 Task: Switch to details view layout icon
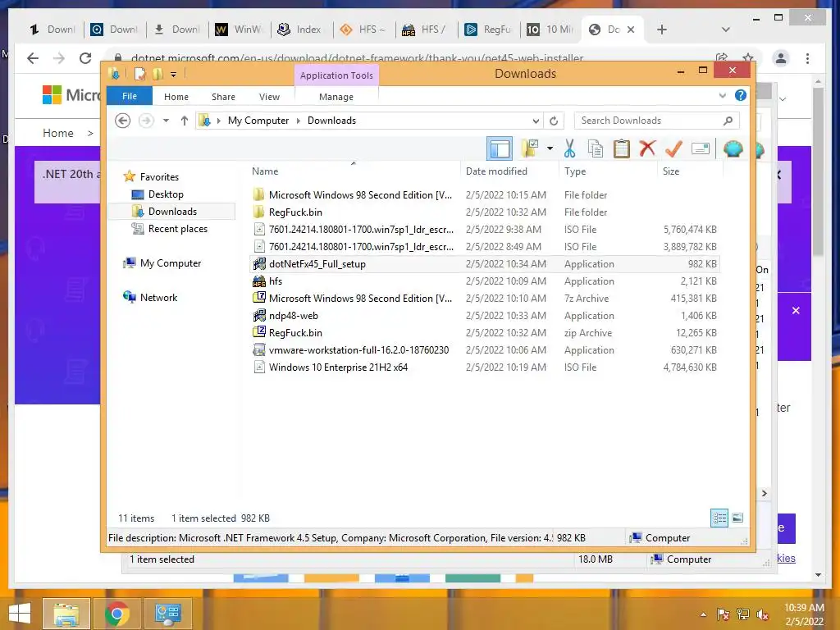719,518
